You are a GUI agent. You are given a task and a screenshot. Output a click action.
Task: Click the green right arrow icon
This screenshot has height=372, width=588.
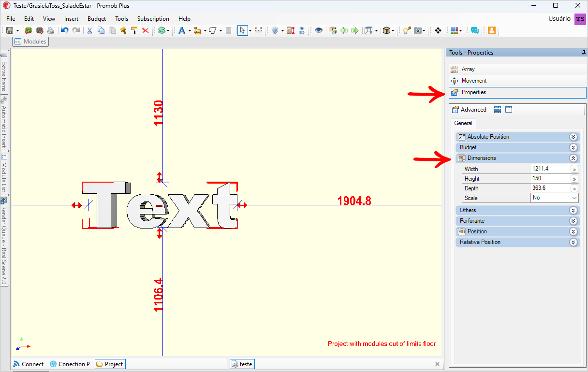click(355, 30)
